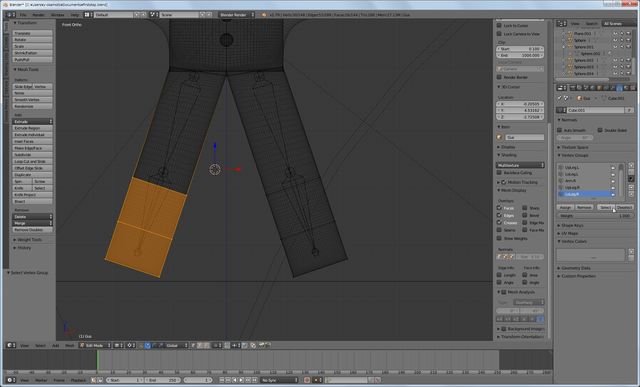Toggle the Faces overlay checkbox
640x387 pixels.
(499, 208)
